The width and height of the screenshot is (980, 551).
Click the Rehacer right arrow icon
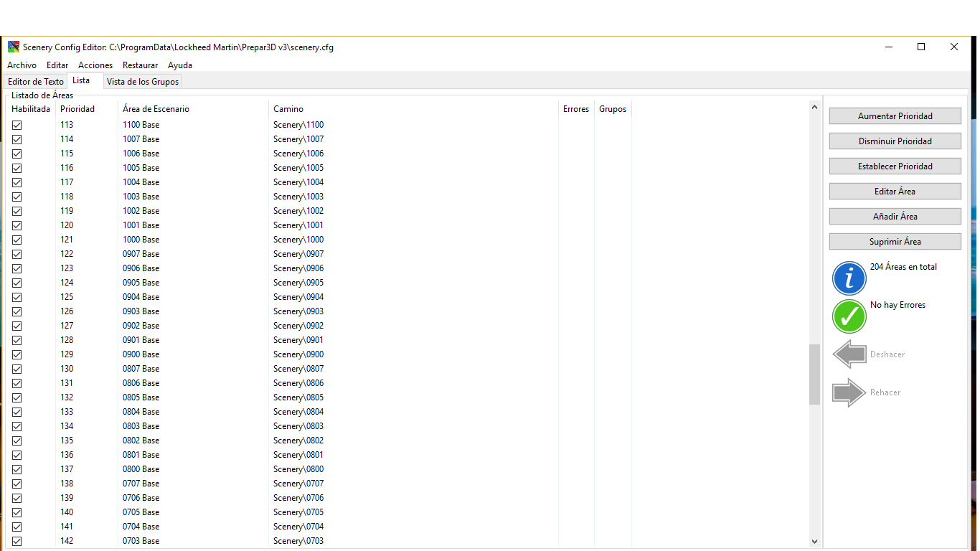point(849,392)
